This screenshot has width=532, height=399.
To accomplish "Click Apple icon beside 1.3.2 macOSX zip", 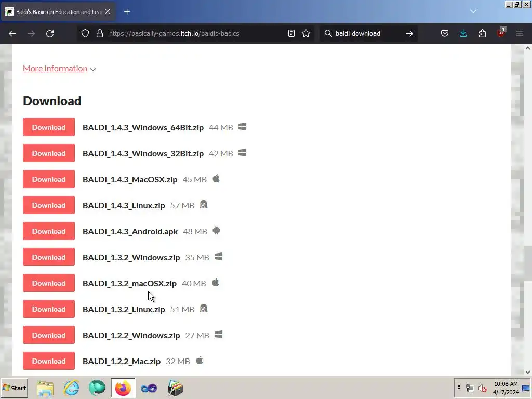I will (216, 282).
